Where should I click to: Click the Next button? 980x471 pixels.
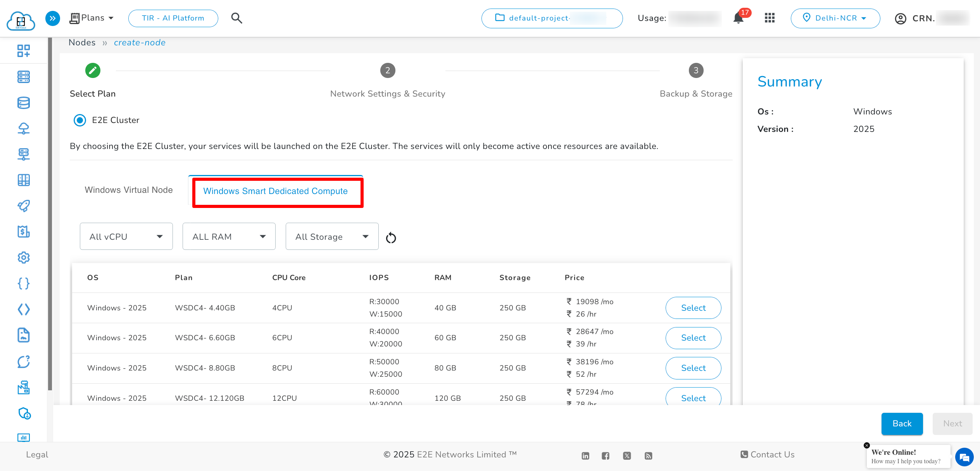(952, 424)
